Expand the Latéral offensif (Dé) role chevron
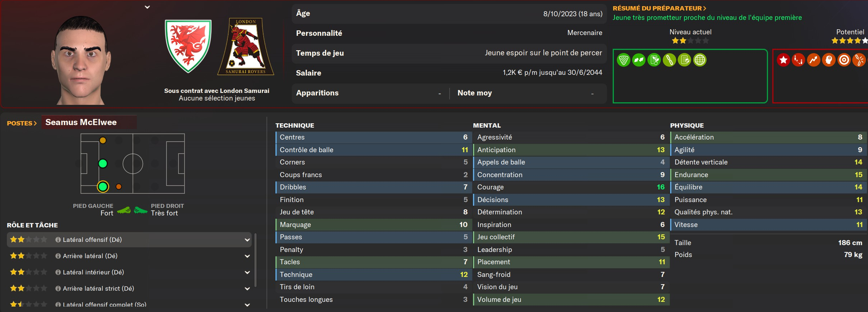 point(247,240)
